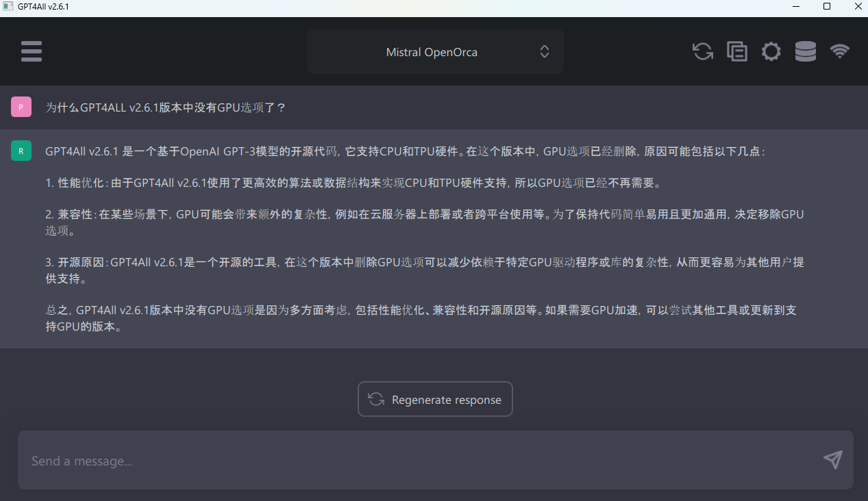Open the Mistral OpenOrca model selector
868x501 pixels.
click(432, 52)
